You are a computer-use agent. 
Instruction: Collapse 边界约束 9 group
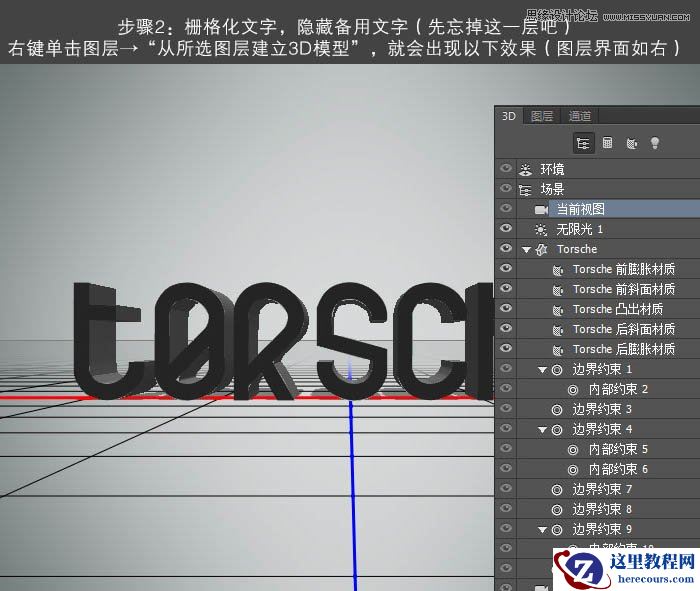(x=542, y=530)
